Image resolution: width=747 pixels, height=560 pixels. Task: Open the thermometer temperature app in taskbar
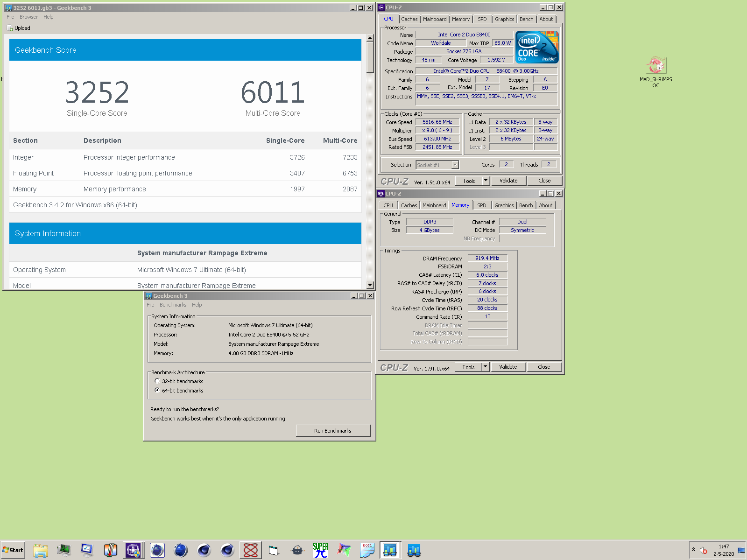pyautogui.click(x=111, y=550)
